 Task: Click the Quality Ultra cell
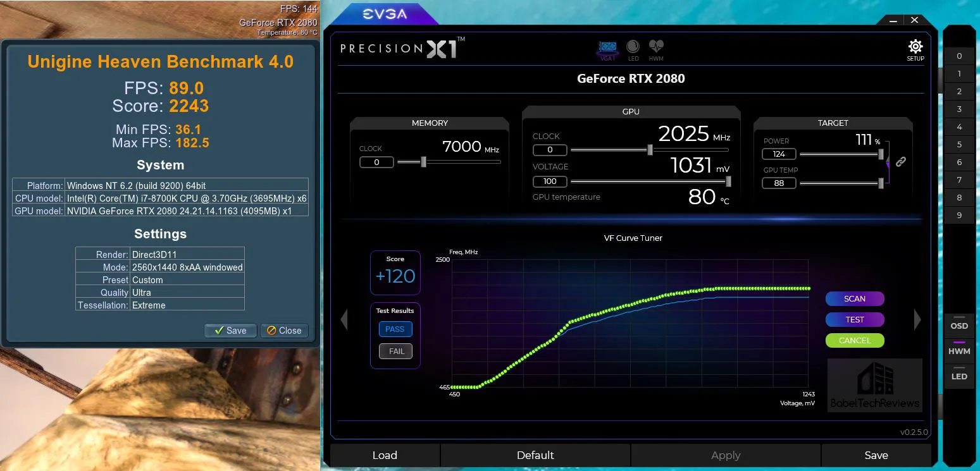click(x=187, y=292)
